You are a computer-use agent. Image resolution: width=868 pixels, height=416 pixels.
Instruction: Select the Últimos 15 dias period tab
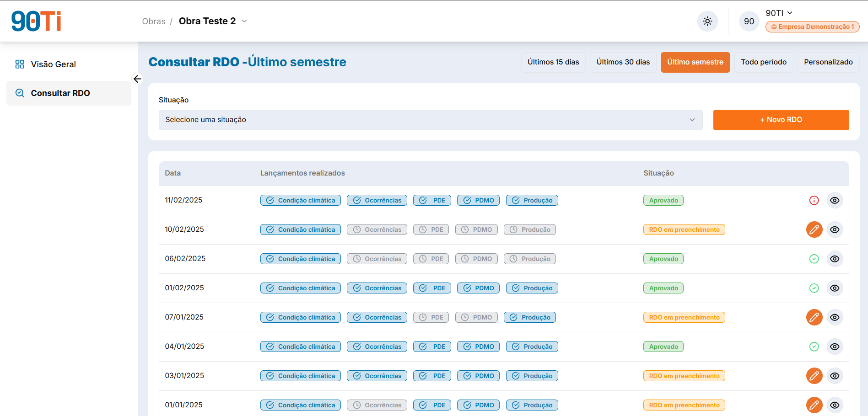point(553,62)
